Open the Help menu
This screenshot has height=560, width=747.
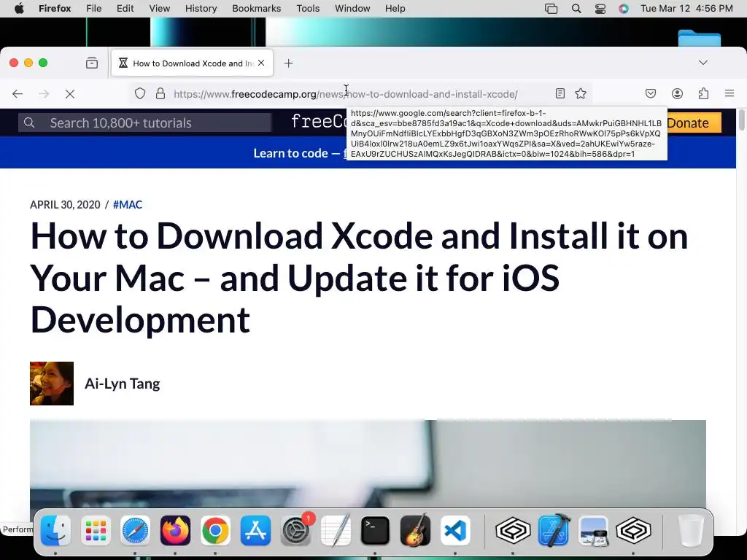pos(395,8)
